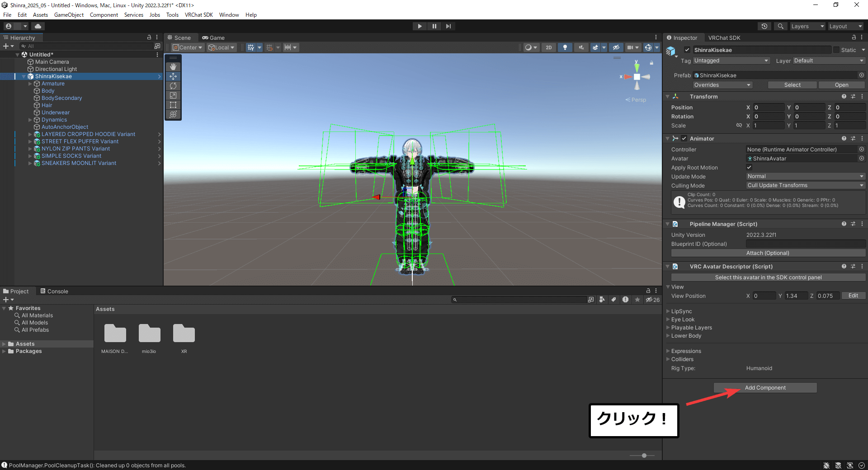This screenshot has width=868, height=470.
Task: Select the Transform tool
Action: coord(173,114)
